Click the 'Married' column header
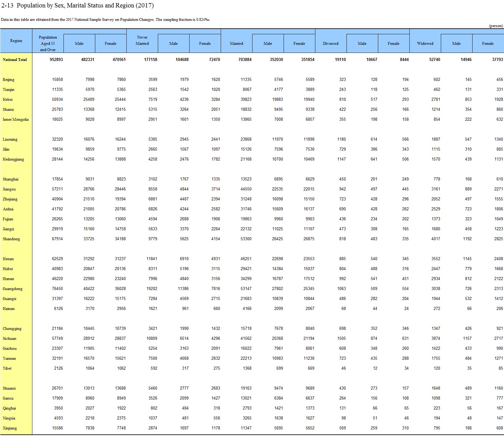The height and width of the screenshot is (445, 504). tap(237, 44)
